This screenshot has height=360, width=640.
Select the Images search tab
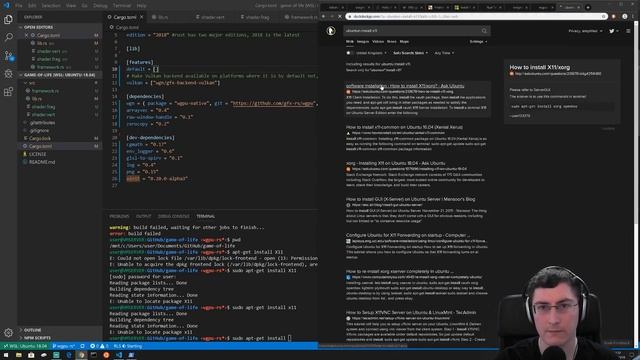point(362,42)
